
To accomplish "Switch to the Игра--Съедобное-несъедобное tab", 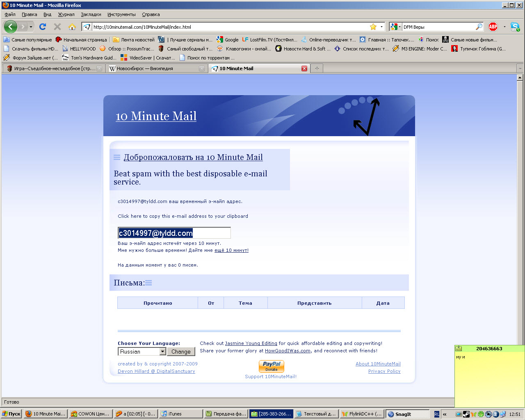I will (54, 68).
